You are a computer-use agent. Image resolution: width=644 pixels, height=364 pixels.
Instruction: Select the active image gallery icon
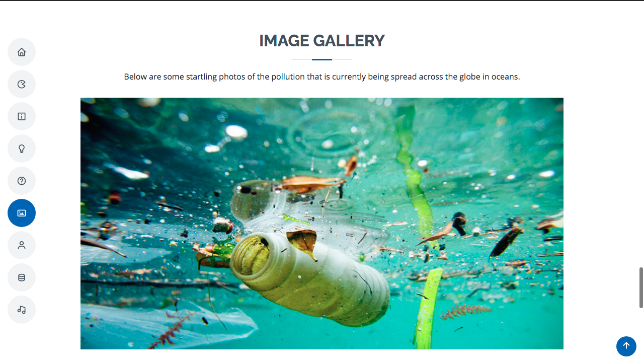pyautogui.click(x=22, y=213)
